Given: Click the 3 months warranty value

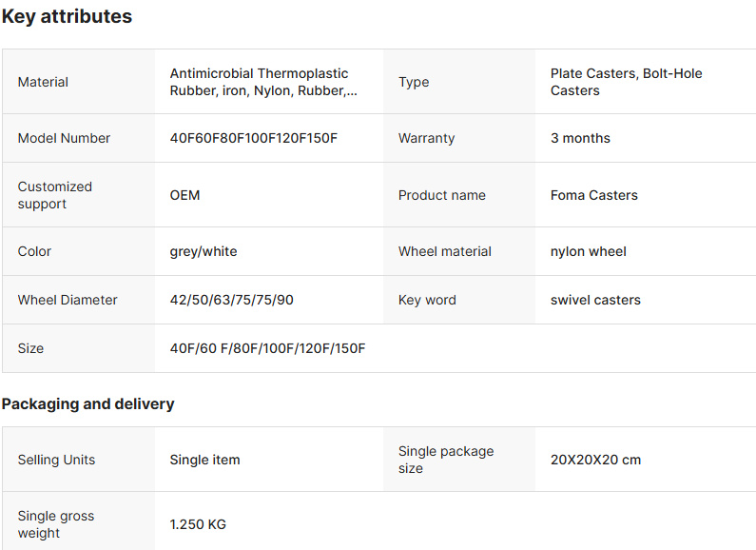Looking at the screenshot, I should tap(580, 139).
